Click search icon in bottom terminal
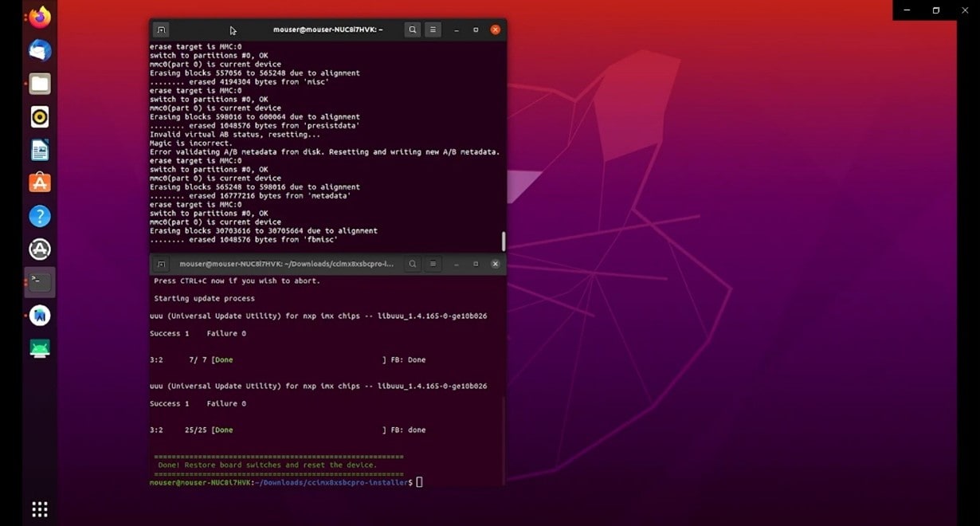This screenshot has width=980, height=526. click(413, 264)
